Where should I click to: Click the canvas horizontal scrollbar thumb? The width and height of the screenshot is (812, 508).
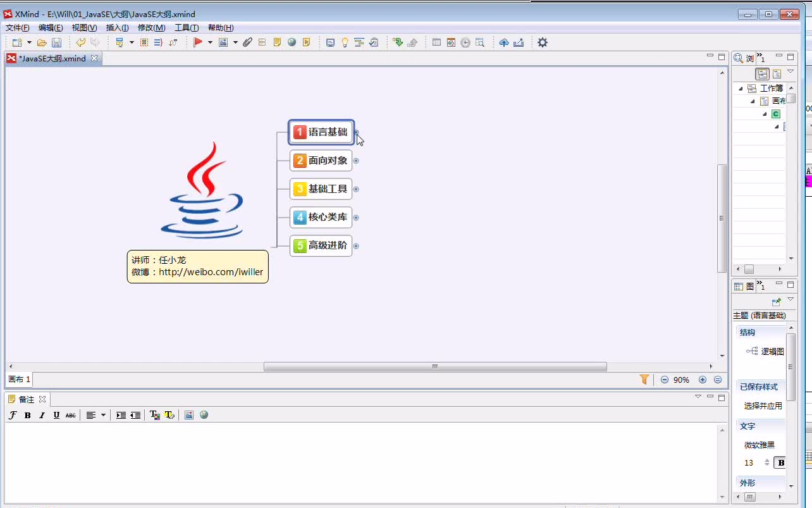click(435, 366)
